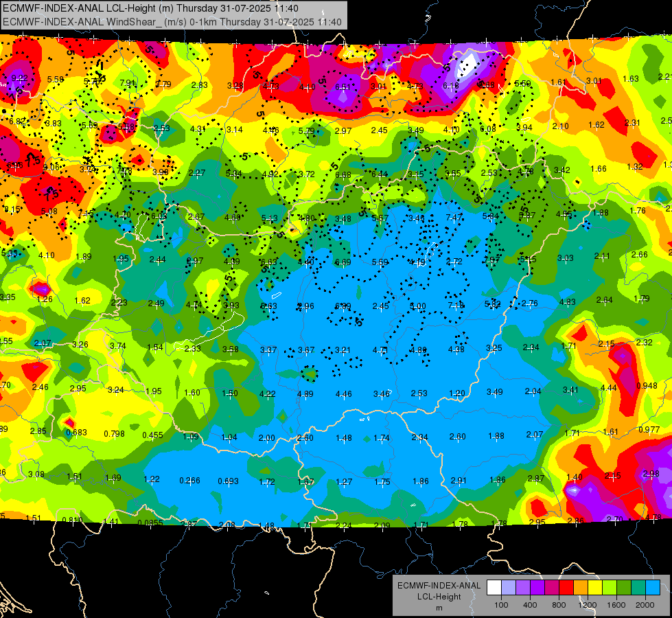Click the wind shear value 0.683
The width and height of the screenshot is (672, 618).
[x=77, y=433]
